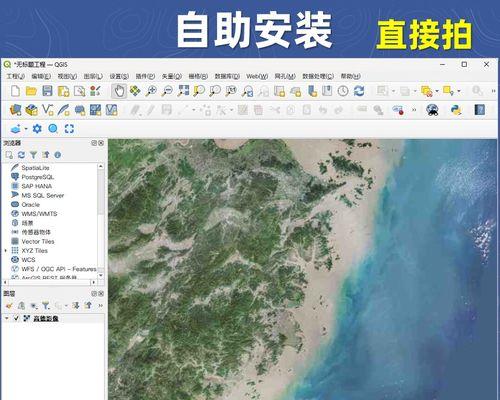Screen dimensions: 500x400
Task: Click browser tree scroll down arrow
Action: pos(101,276)
